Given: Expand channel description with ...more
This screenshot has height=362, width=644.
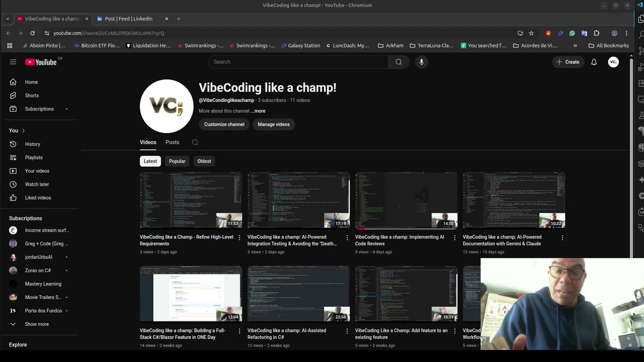Looking at the screenshot, I should click(x=258, y=111).
